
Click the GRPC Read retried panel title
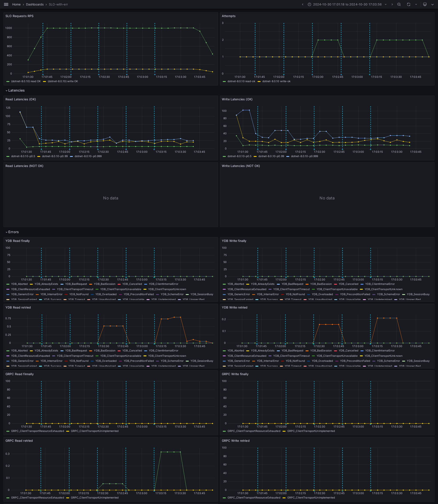point(19,441)
